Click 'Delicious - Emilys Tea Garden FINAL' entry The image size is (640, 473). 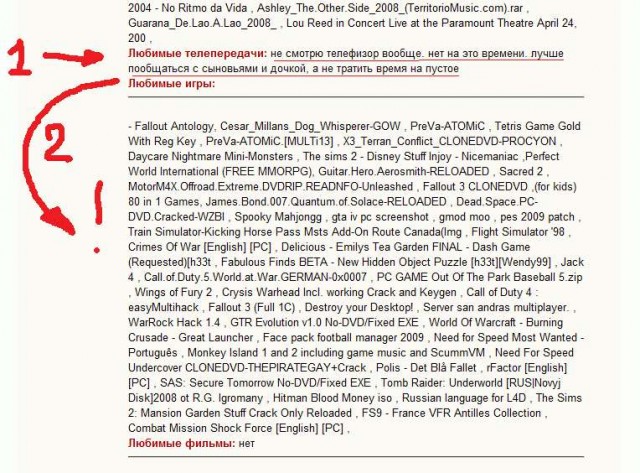[x=371, y=247]
